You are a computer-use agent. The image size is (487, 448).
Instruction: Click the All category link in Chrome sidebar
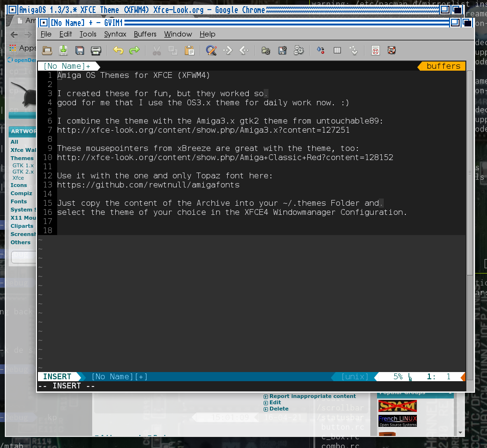pos(14,142)
